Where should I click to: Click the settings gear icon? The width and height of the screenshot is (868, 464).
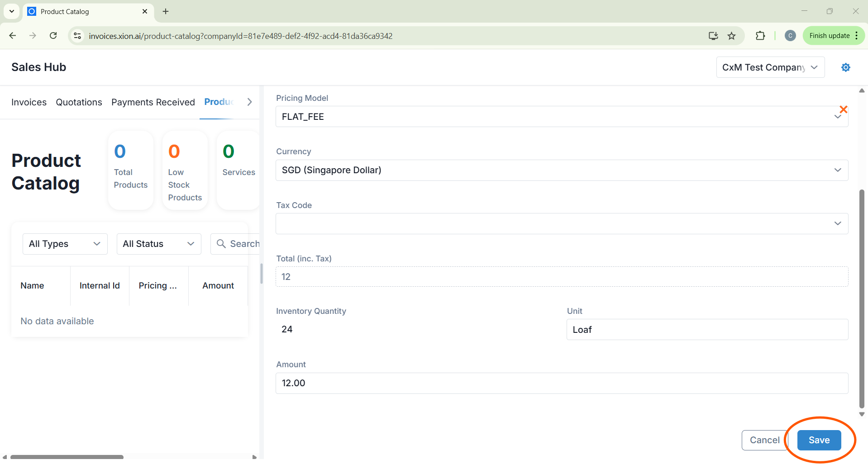[x=845, y=67]
